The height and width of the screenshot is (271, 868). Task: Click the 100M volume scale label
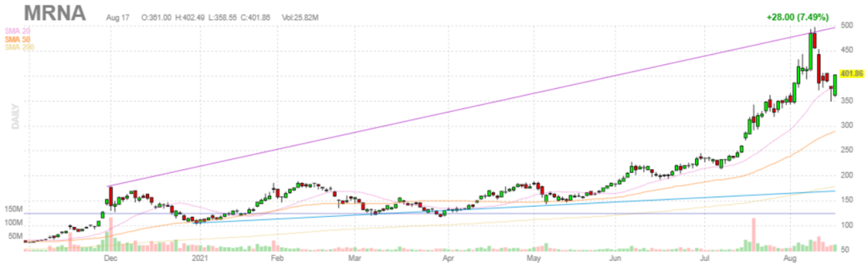click(x=14, y=223)
